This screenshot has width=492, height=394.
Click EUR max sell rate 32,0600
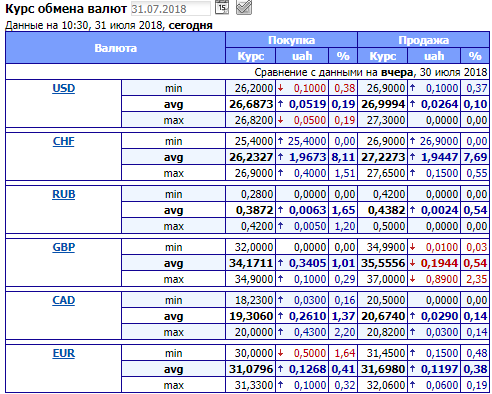pos(386,385)
